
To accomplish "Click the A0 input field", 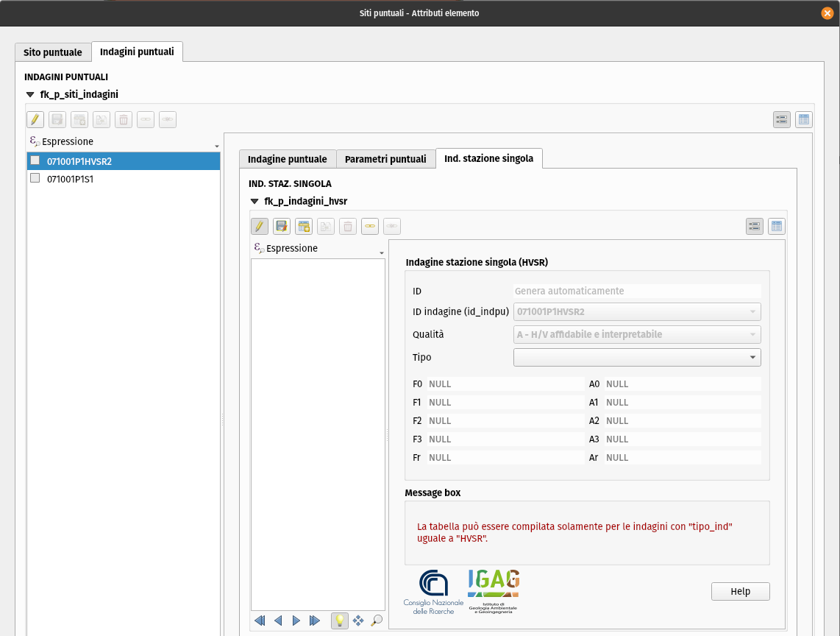I will tap(683, 384).
